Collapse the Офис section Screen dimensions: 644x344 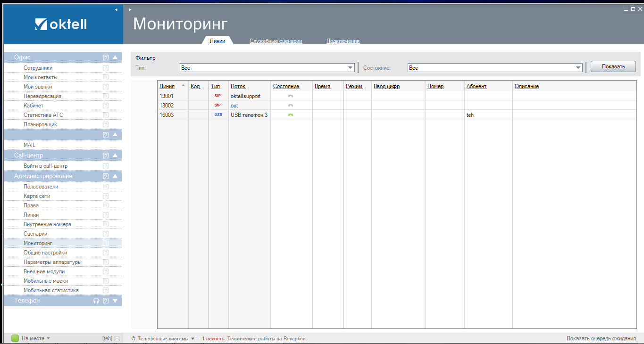(x=115, y=57)
